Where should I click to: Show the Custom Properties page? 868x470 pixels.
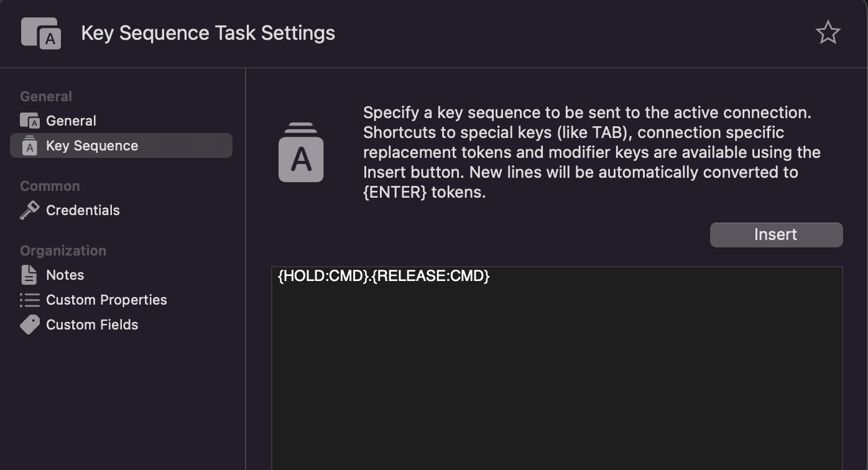[106, 300]
